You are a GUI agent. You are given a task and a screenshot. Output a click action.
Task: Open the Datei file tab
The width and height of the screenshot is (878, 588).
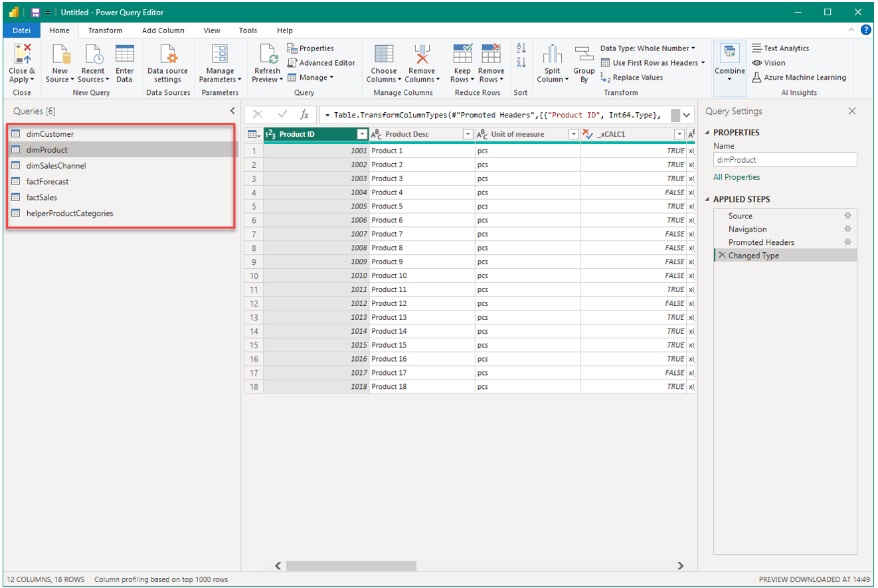22,31
